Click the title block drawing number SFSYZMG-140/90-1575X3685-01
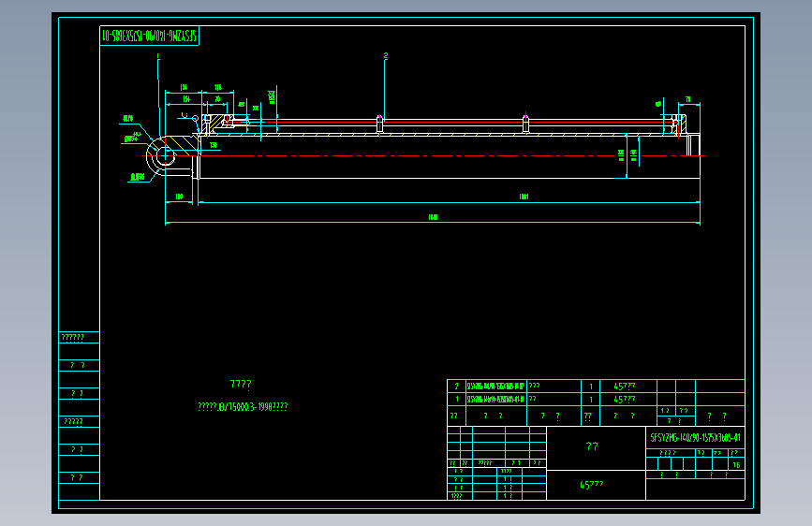Screen dimensions: 812x526 [695, 438]
